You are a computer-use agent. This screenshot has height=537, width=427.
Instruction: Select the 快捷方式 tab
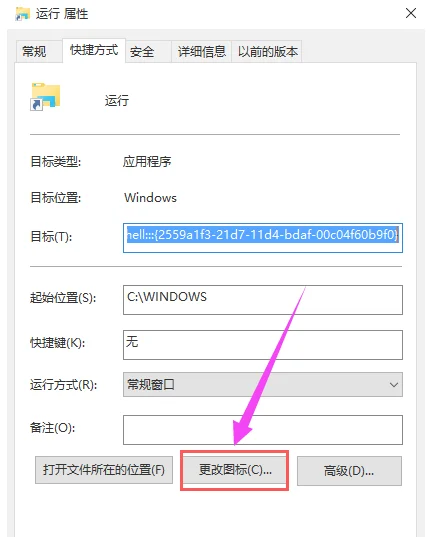[x=94, y=50]
